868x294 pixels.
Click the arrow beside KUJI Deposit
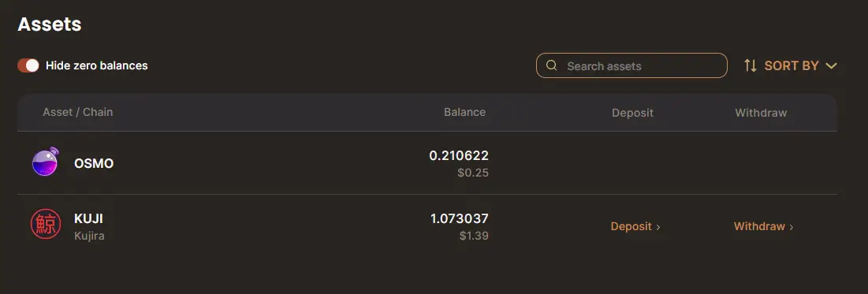[x=658, y=227]
